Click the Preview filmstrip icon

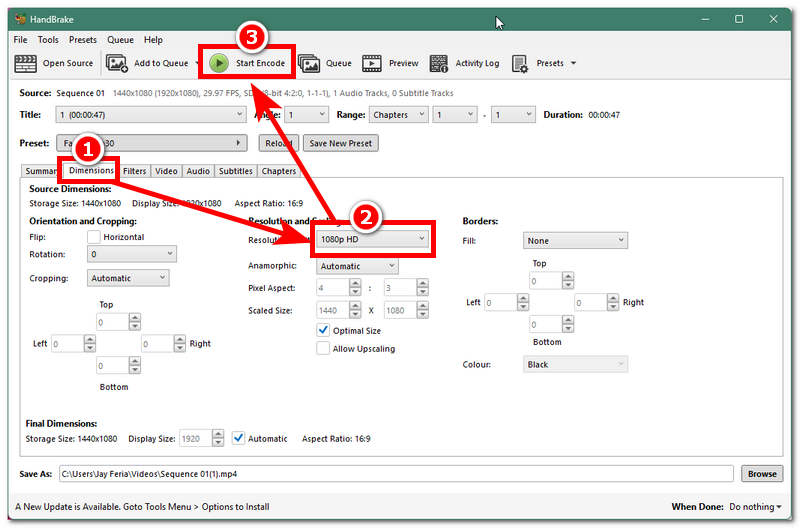pos(372,64)
